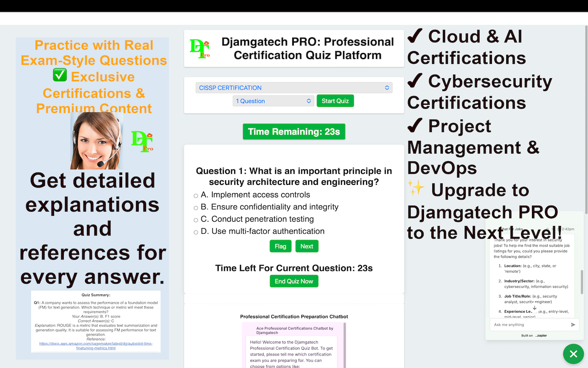588x368 pixels.
Task: Click the Start Quiz button
Action: pos(335,101)
